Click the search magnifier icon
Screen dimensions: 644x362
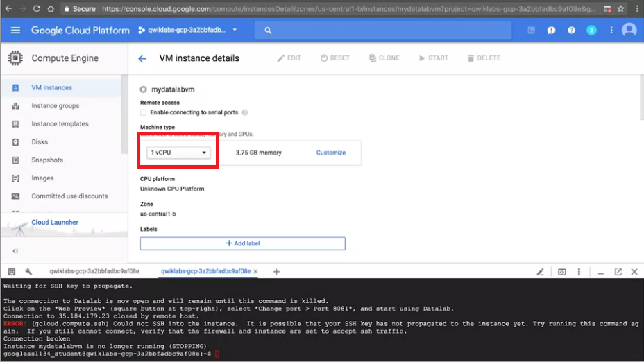pos(268,30)
